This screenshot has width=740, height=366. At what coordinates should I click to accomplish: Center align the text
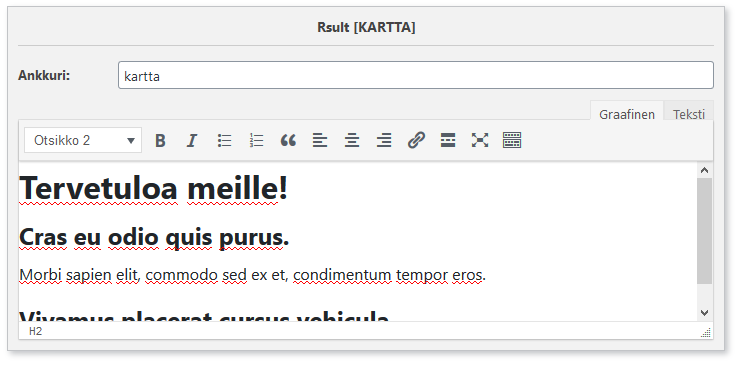[x=352, y=141]
